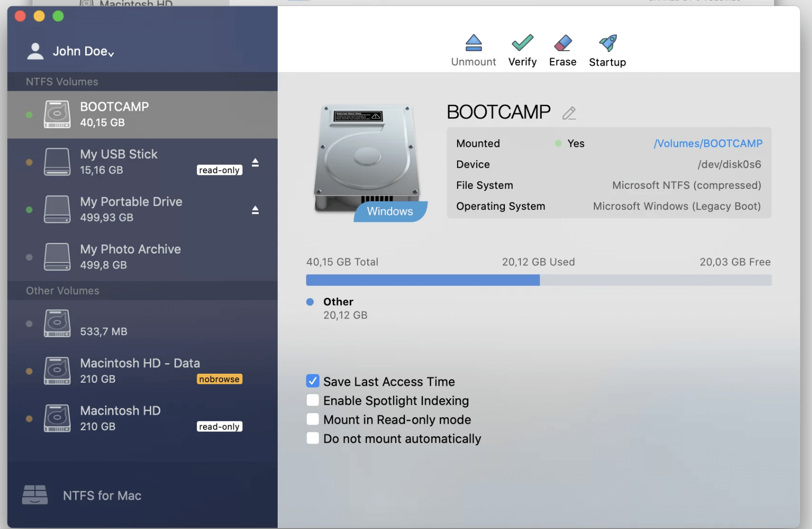Select the My Photo Archive volume
The image size is (812, 529).
(130, 256)
